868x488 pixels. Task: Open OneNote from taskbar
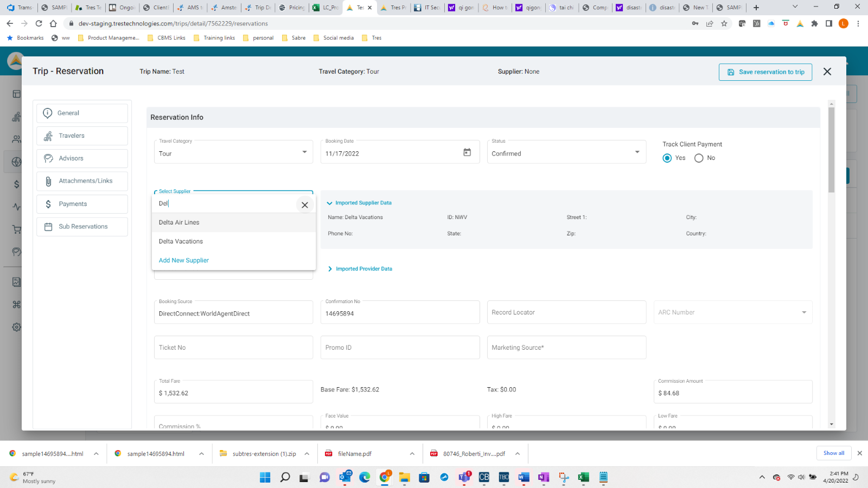[x=544, y=477]
